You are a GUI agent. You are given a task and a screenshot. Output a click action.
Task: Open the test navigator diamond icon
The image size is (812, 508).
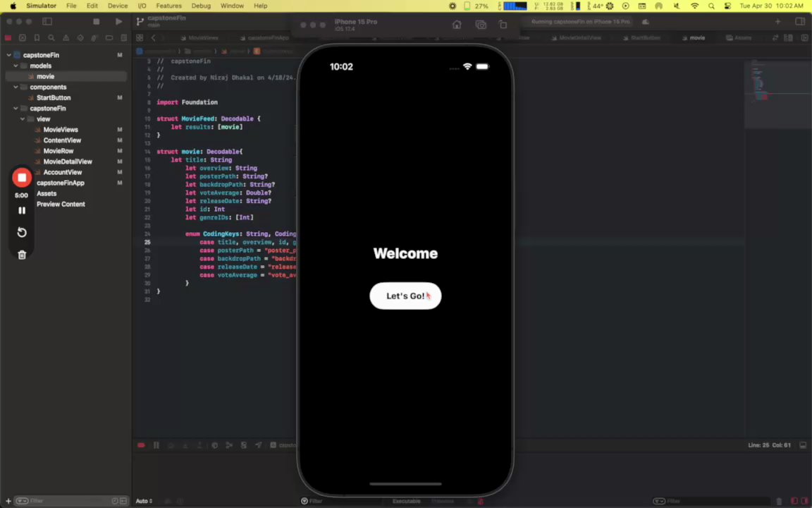click(80, 38)
